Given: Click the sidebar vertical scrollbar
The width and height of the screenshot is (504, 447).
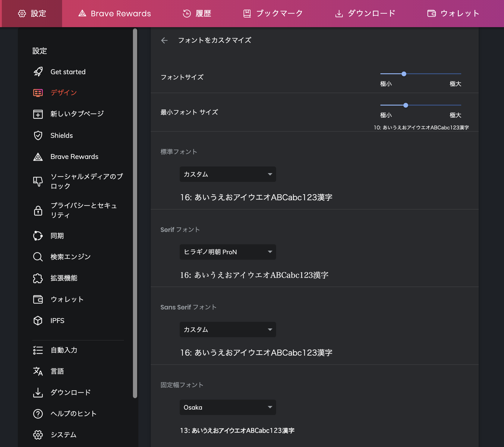Looking at the screenshot, I should (x=135, y=213).
